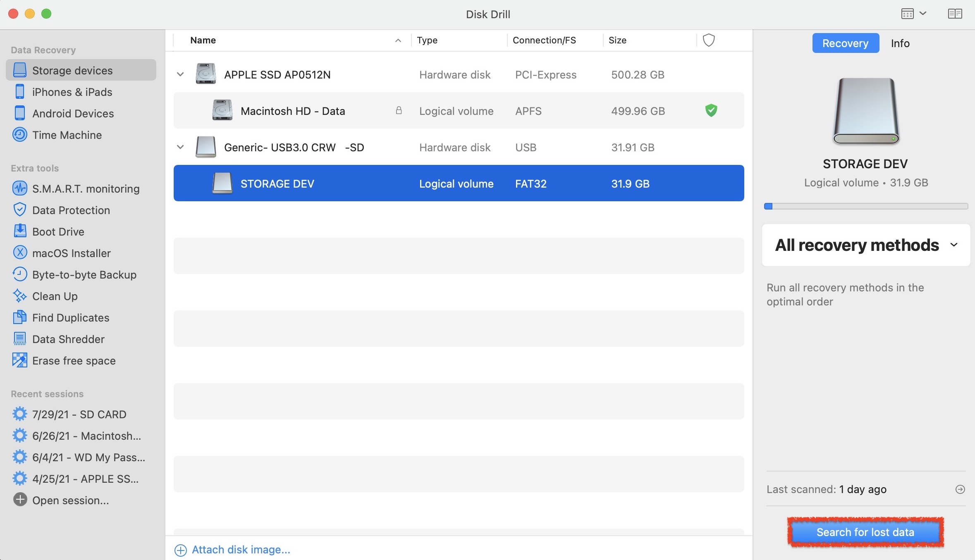Open the All recovery methods dropdown
Screen dimensions: 975x560
click(x=865, y=245)
